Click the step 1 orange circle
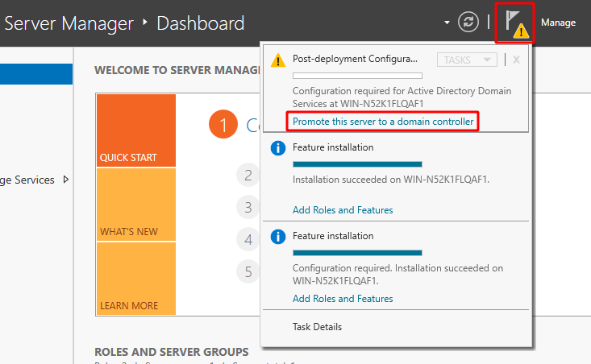591x364 pixels. [x=223, y=124]
